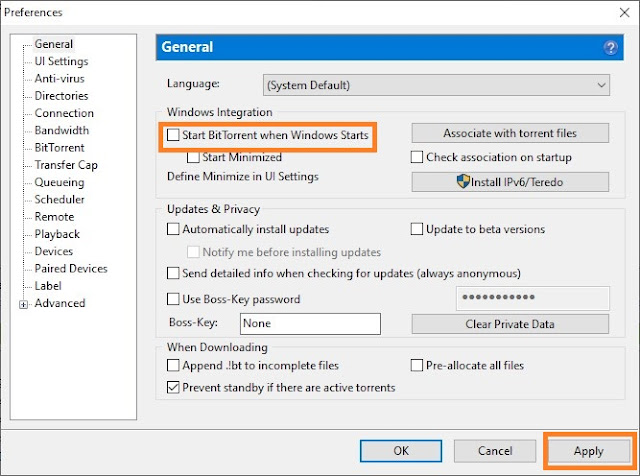Click the Boss-Key password field
Screen dimensions: 640x476
pyautogui.click(x=533, y=298)
